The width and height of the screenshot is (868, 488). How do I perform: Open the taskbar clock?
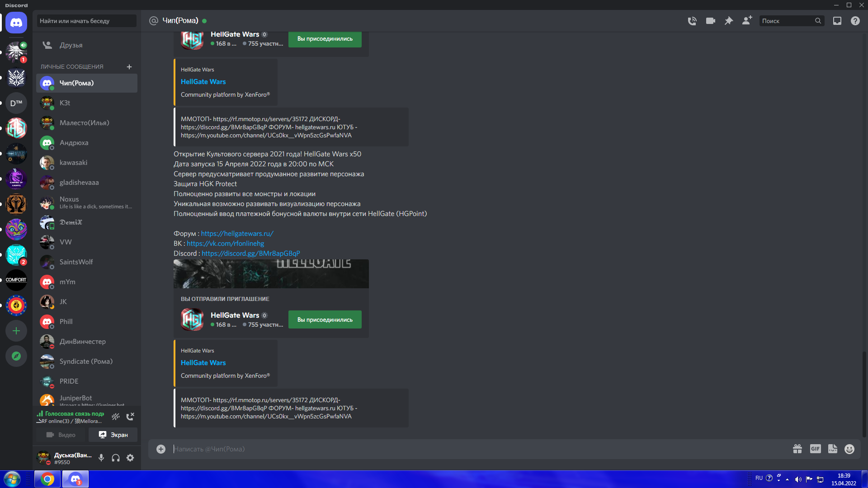(844, 479)
